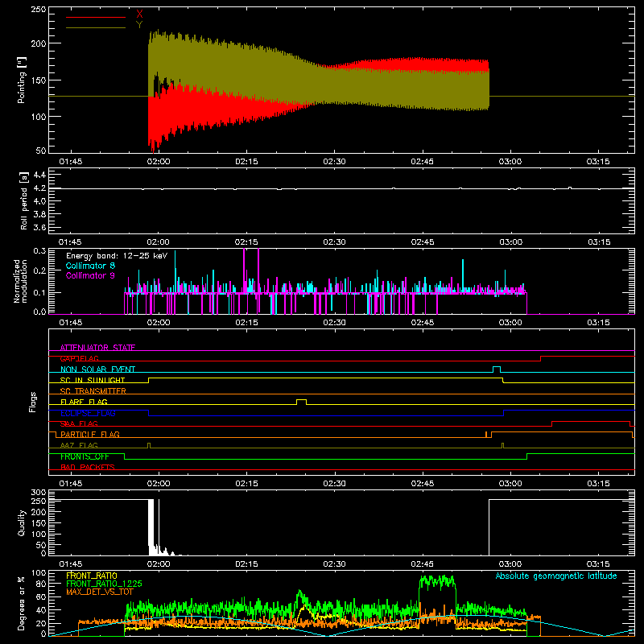Click the NON_SOLAR_EVENT pulse near 02:58
The image size is (644, 644).
pyautogui.click(x=497, y=369)
